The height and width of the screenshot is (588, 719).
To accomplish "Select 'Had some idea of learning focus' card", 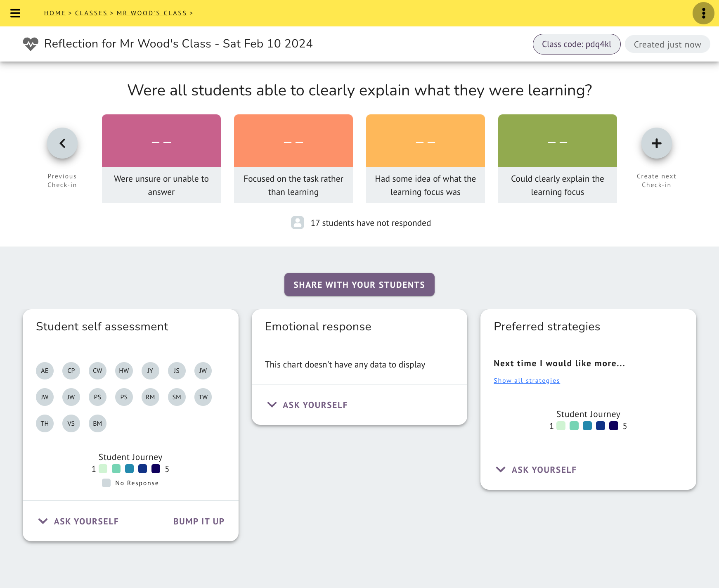I will 426,159.
